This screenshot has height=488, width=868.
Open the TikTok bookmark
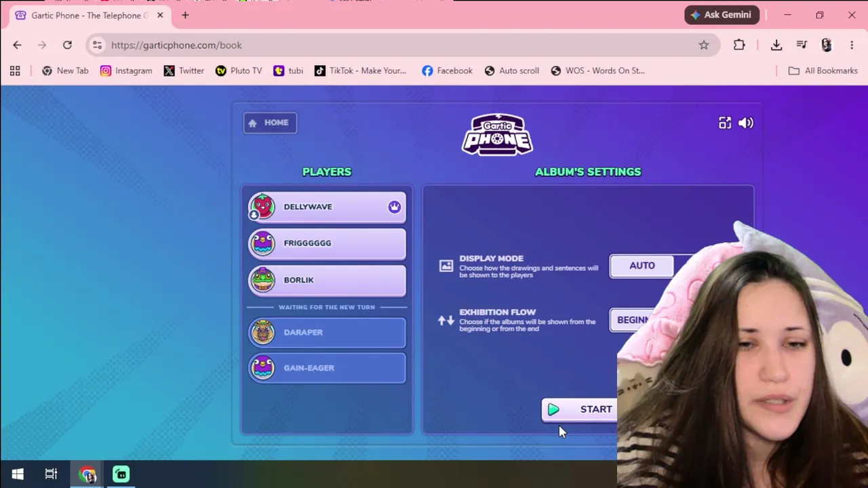pos(360,70)
